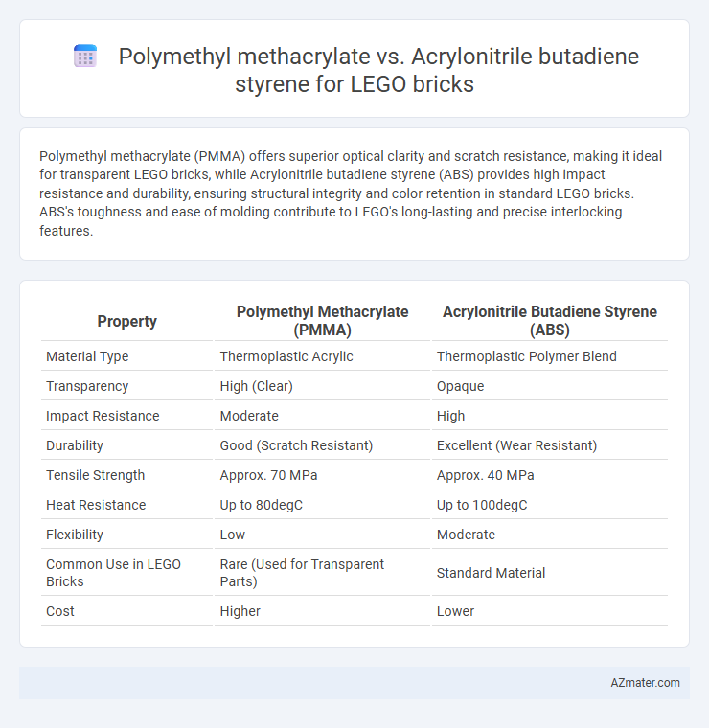The width and height of the screenshot is (709, 728).
Task: Select the 'Flexibility' row label
Action: pos(75,535)
